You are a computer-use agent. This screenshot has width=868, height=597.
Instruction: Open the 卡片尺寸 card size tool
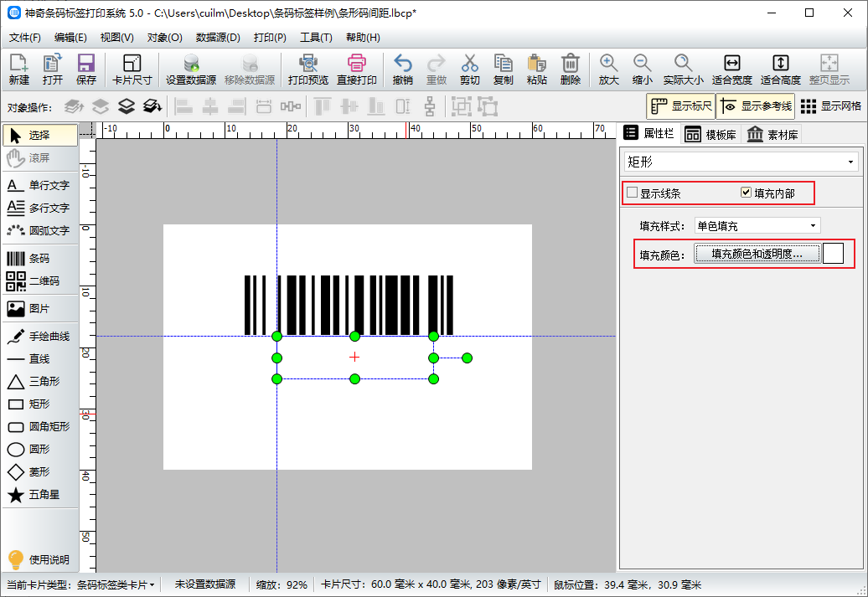132,69
